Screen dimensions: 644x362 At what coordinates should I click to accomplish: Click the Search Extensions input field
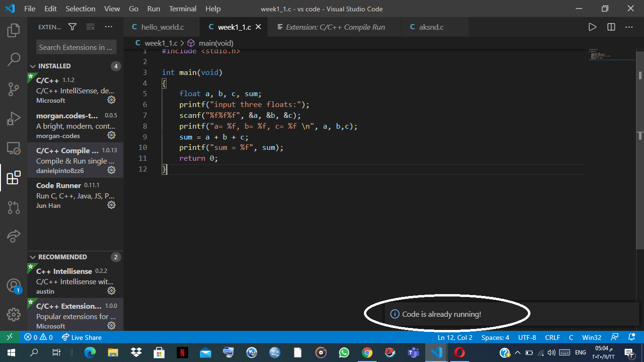[x=76, y=47]
